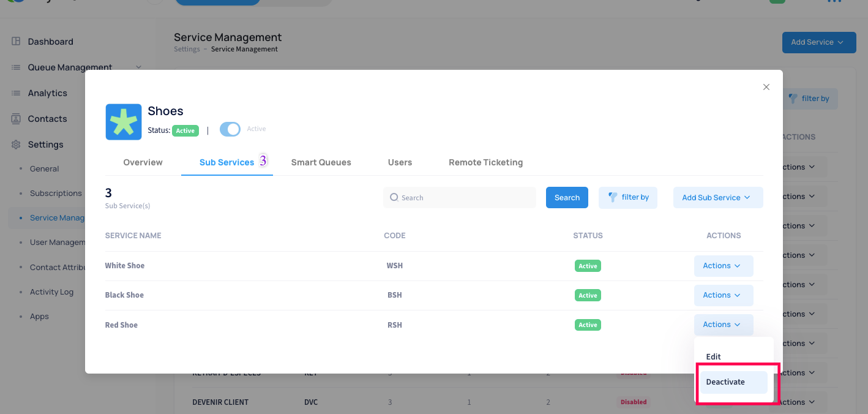Click the Dashboard sidebar icon

pyautogui.click(x=16, y=42)
